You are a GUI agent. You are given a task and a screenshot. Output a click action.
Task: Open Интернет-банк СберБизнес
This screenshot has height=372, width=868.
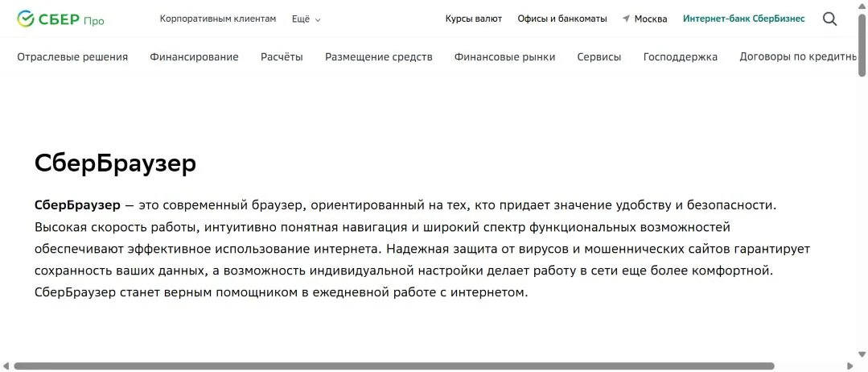(743, 19)
